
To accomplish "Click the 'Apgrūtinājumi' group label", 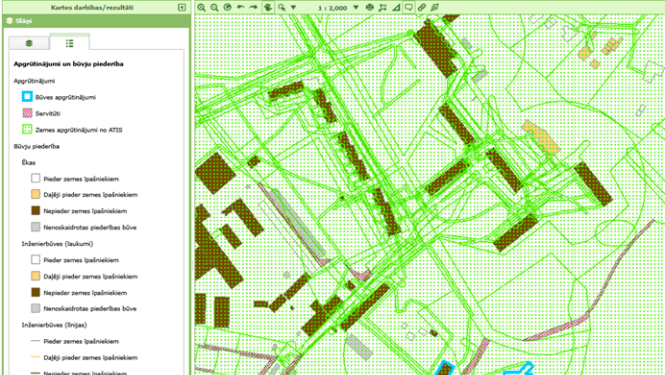I will [34, 81].
